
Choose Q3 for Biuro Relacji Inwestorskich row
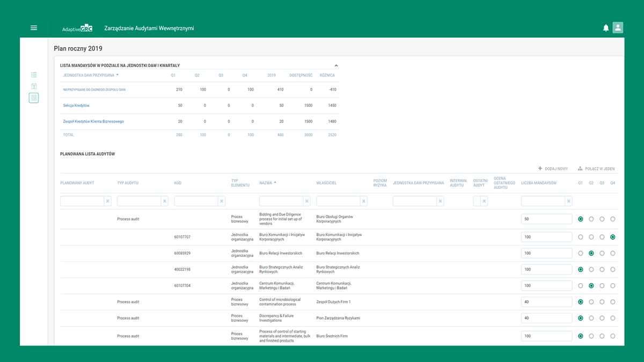point(602,253)
